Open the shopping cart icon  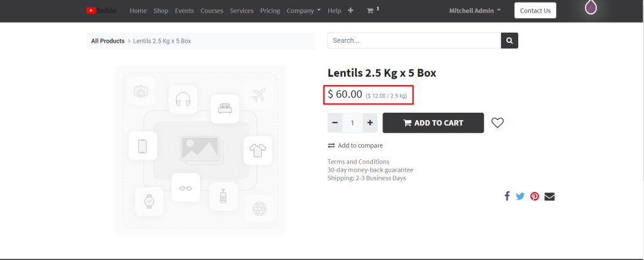coord(370,11)
